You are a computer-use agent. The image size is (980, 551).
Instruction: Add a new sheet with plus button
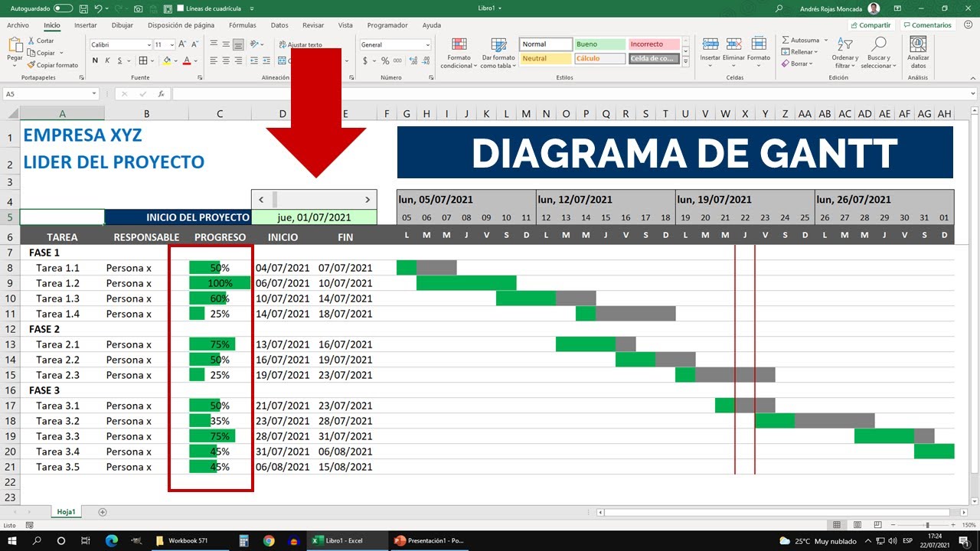103,512
